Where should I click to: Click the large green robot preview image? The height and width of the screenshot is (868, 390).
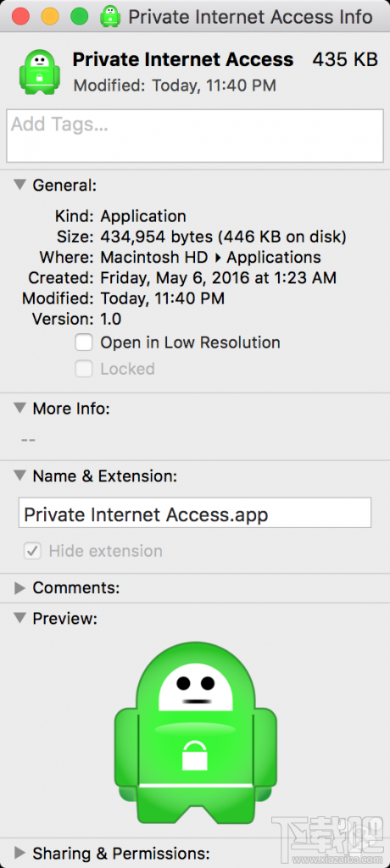195,733
